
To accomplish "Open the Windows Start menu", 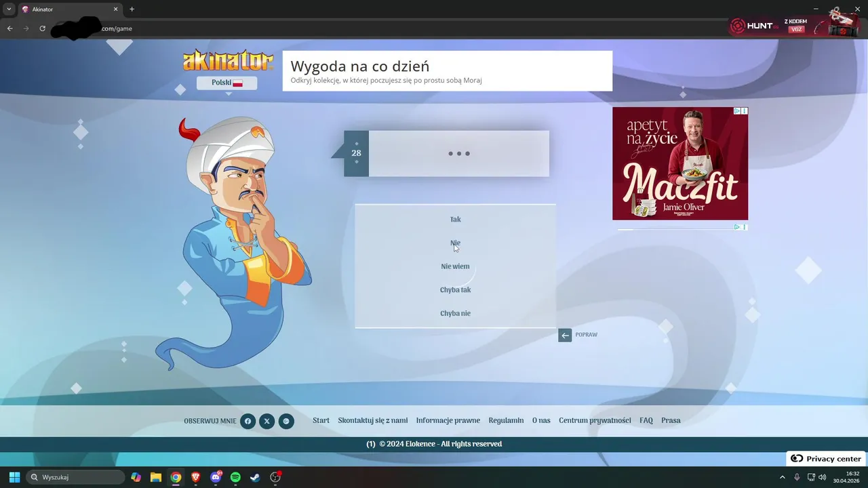I will click(x=14, y=477).
